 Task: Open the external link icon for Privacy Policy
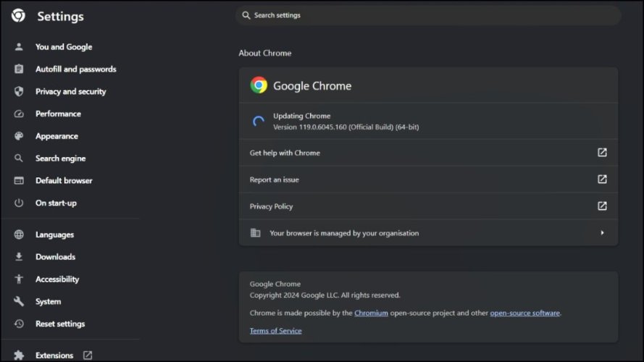coord(602,206)
